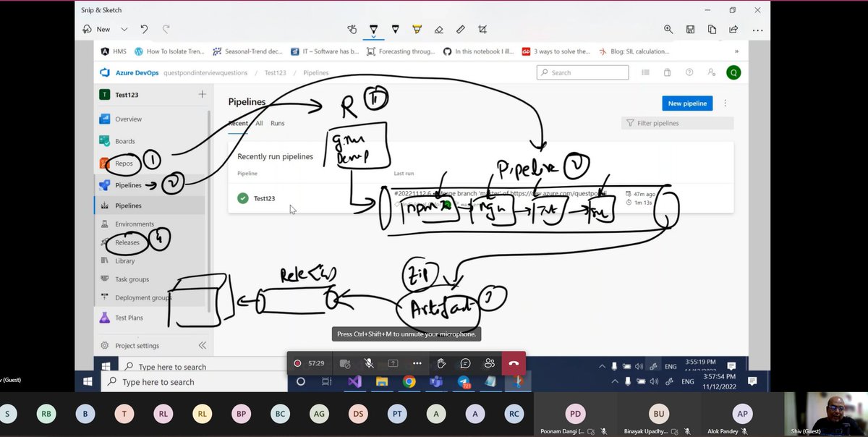
Task: Click the taskbar Type here to search box
Action: click(193, 381)
